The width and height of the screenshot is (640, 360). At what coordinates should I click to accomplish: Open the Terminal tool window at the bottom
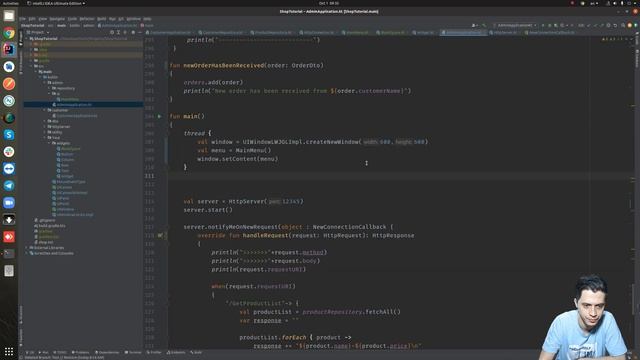(x=133, y=352)
